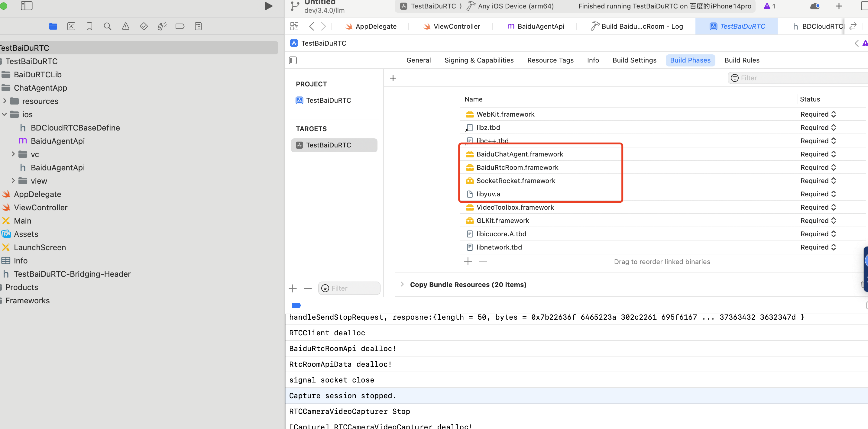868x429 pixels.
Task: Switch to Signing & Capabilities tab
Action: [479, 60]
